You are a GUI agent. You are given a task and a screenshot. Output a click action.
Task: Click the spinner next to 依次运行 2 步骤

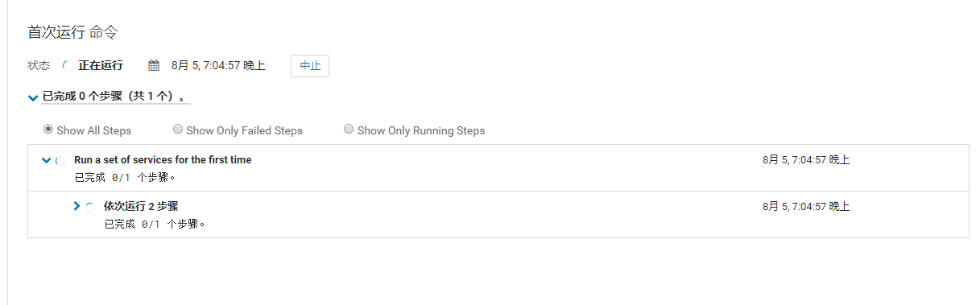tap(90, 207)
